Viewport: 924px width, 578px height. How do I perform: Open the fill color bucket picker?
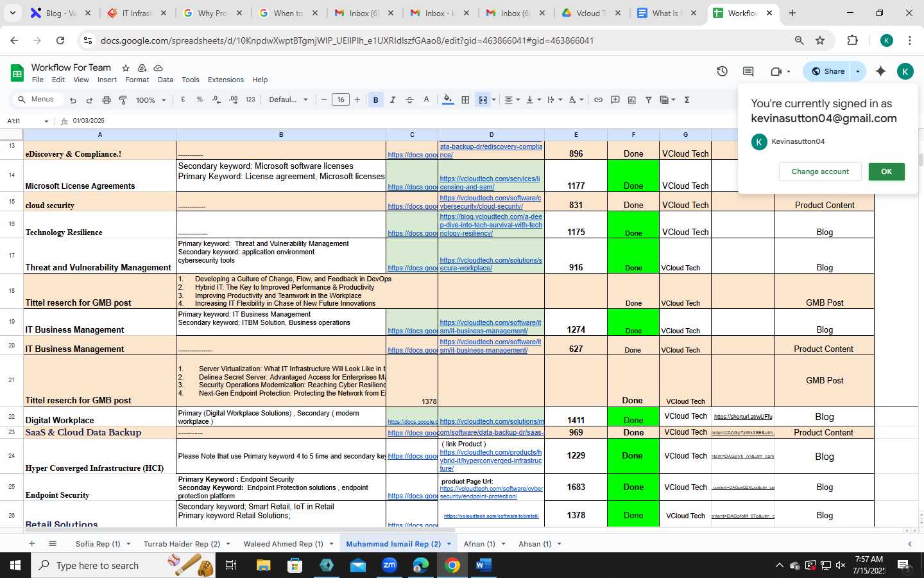[448, 100]
